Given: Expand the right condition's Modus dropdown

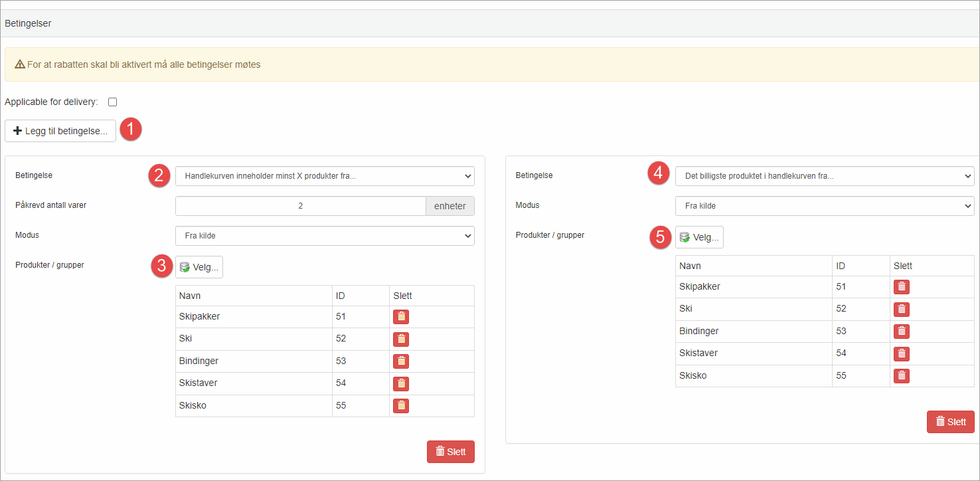Looking at the screenshot, I should coord(825,206).
